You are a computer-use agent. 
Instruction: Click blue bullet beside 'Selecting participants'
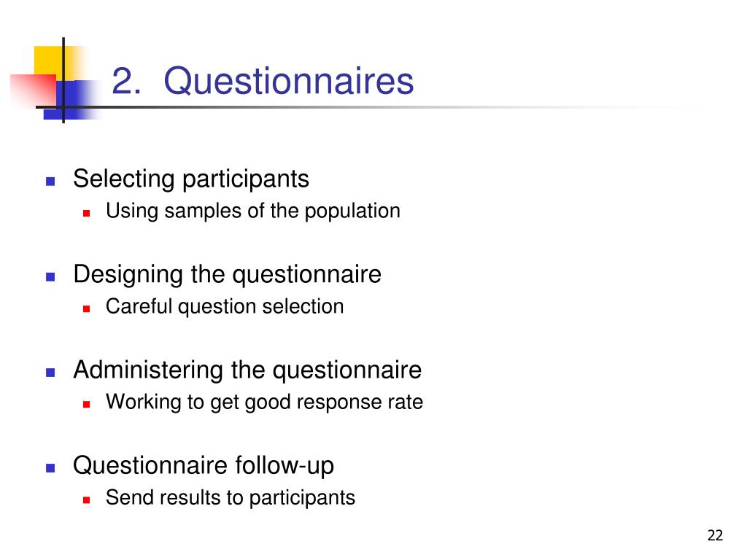[50, 181]
